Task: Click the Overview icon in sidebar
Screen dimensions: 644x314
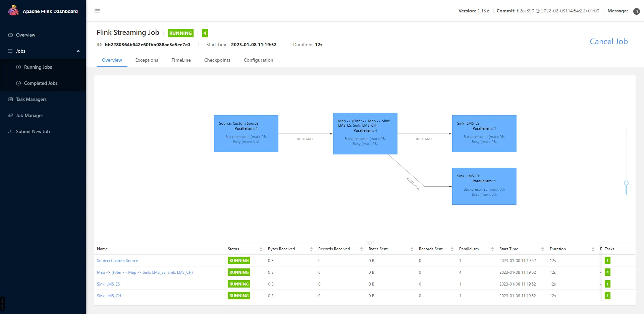Action: (x=10, y=35)
